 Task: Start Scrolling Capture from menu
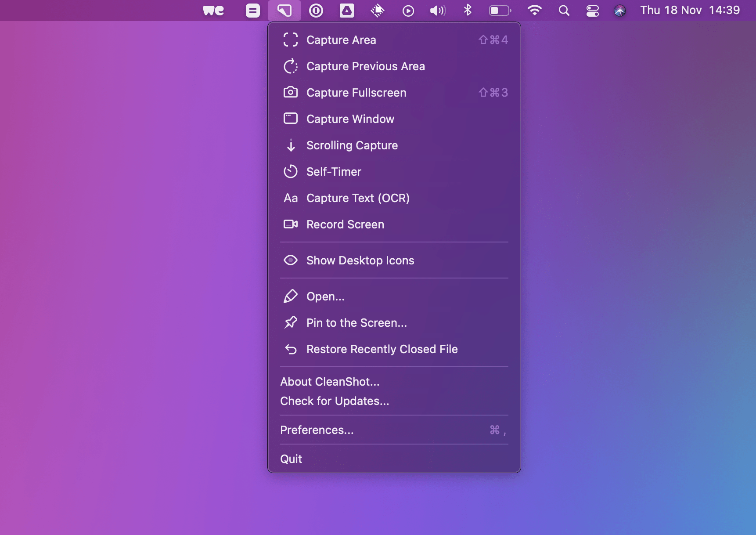tap(394, 145)
